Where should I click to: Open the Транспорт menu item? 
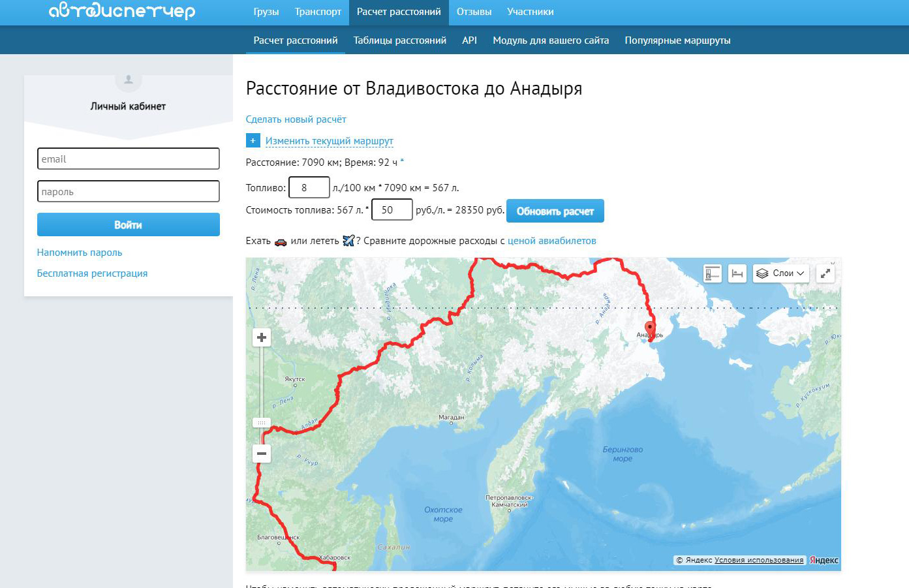tap(318, 12)
